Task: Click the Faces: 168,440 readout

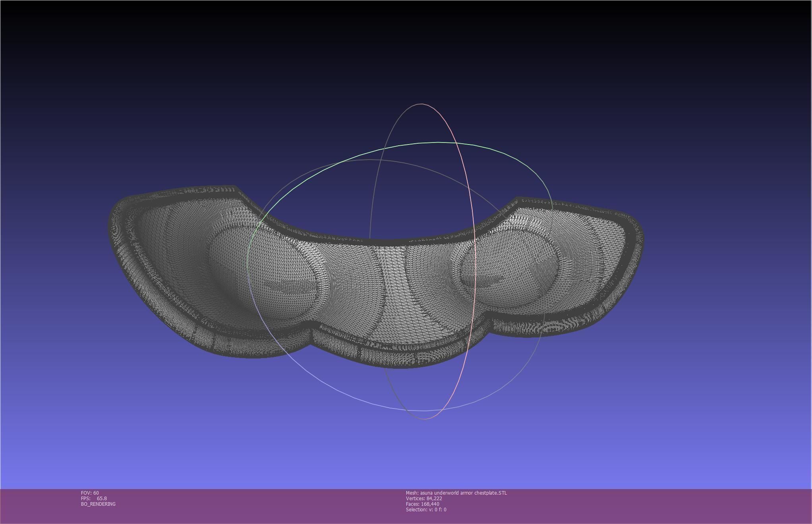Action: (422, 504)
